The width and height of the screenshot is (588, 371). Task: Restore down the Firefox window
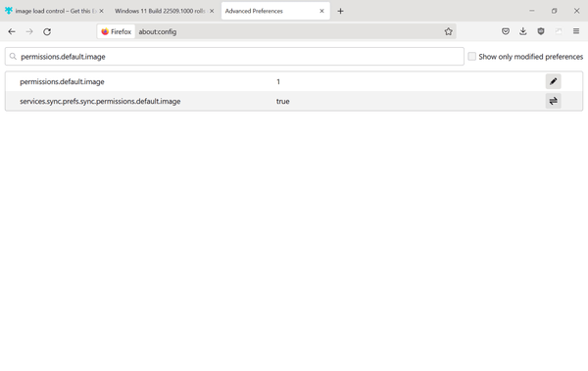coord(555,11)
